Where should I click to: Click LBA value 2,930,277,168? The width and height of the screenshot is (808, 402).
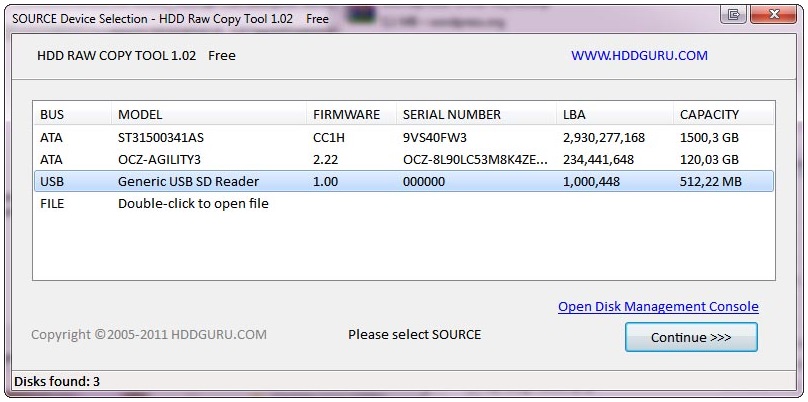(x=604, y=138)
